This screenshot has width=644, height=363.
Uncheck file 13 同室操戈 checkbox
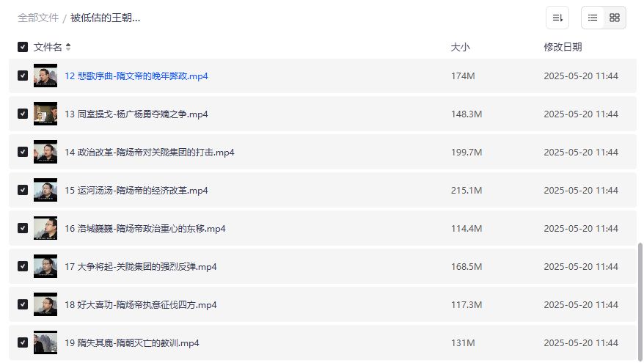23,114
